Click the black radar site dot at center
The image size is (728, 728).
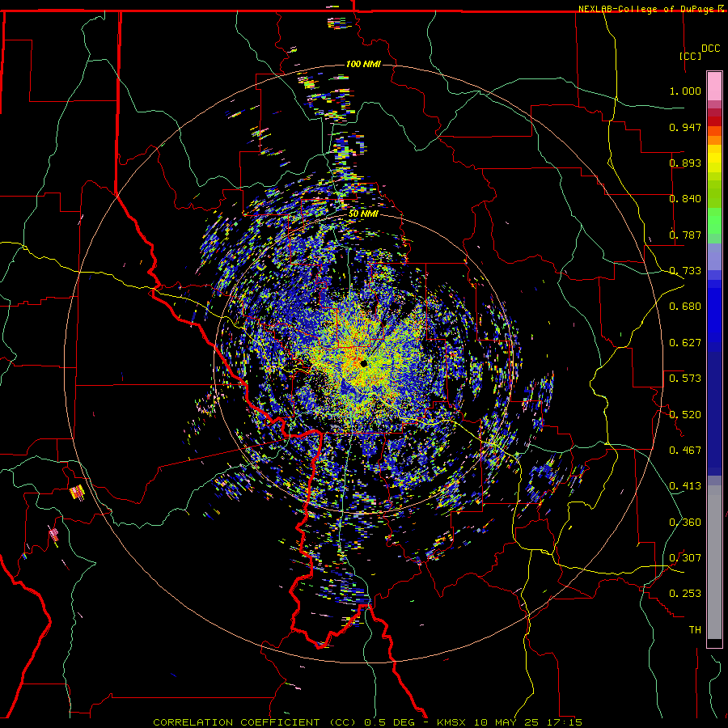coord(364,363)
